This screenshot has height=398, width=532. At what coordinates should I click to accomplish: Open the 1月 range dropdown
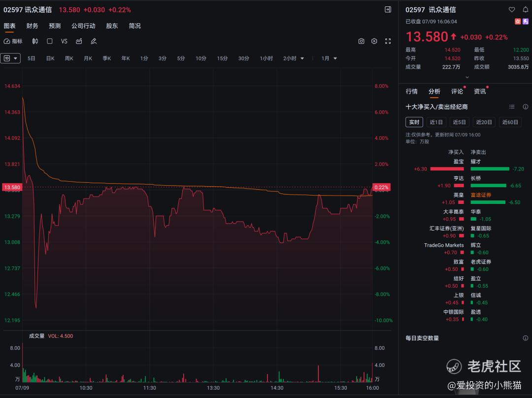329,58
